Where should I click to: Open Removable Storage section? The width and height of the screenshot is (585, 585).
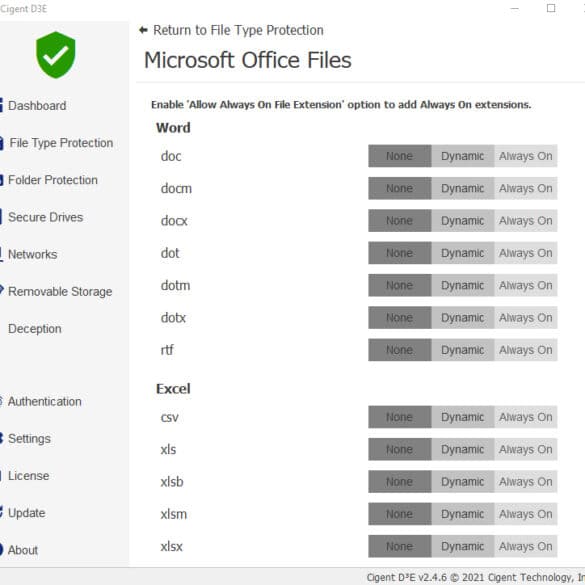[60, 291]
